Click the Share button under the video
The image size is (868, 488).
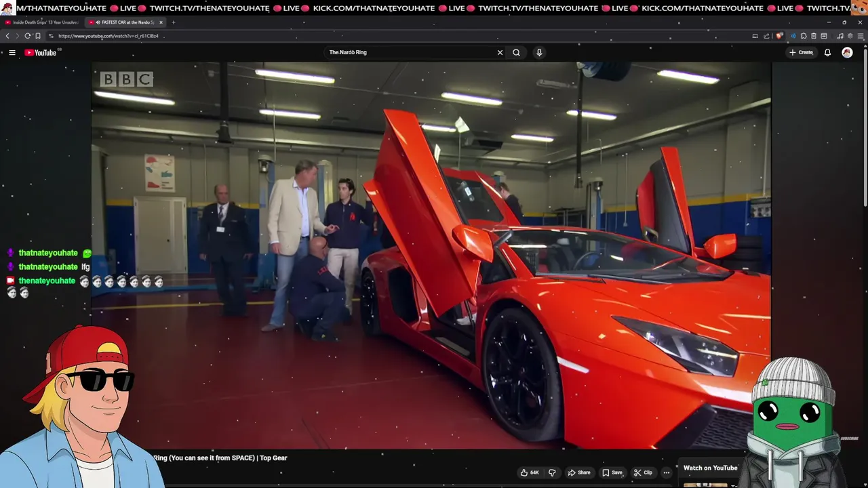[x=579, y=472]
